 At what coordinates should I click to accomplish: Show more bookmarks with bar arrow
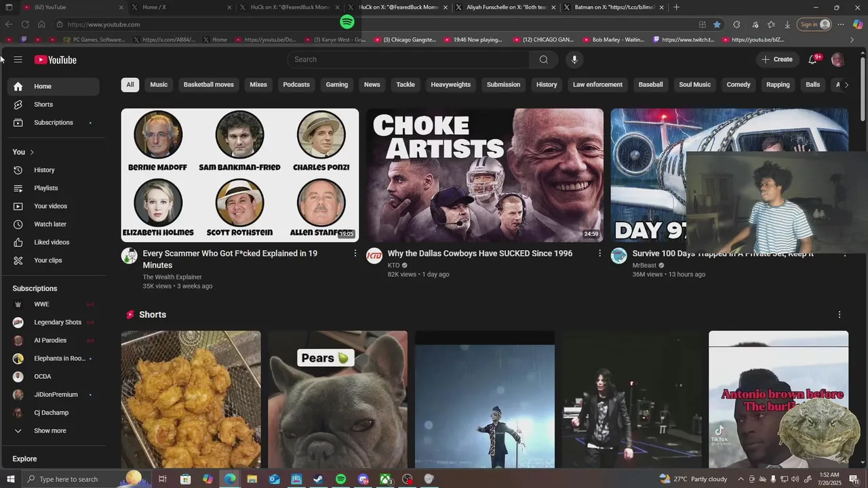click(x=852, y=40)
